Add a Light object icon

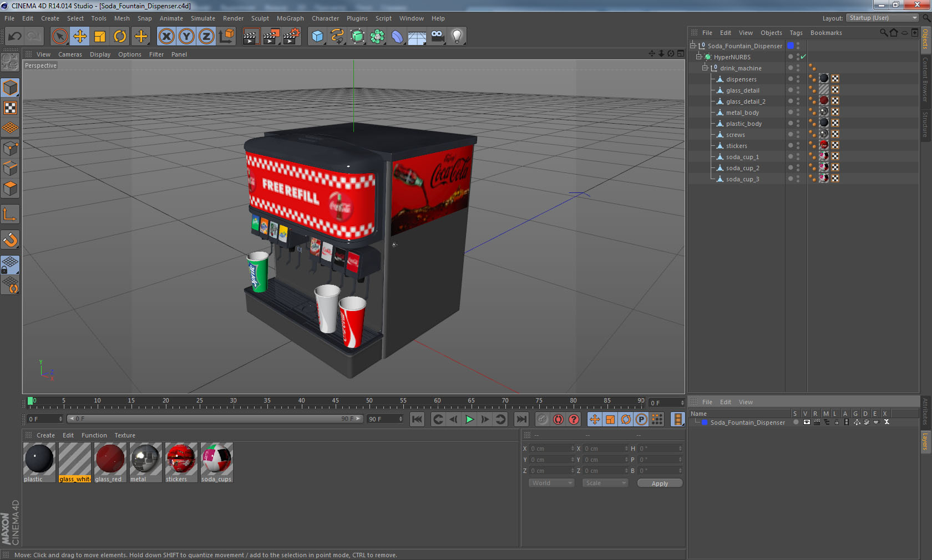pos(457,37)
